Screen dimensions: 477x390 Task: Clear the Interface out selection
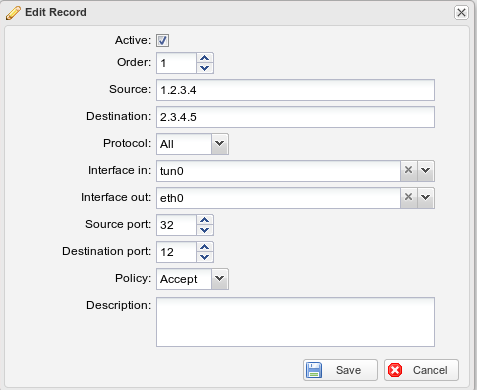[408, 198]
